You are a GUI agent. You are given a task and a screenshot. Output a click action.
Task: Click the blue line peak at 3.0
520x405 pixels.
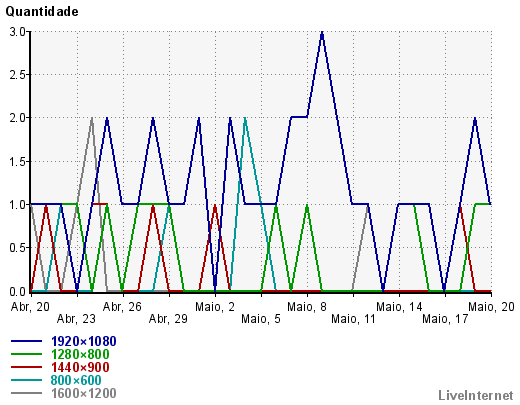pos(322,33)
